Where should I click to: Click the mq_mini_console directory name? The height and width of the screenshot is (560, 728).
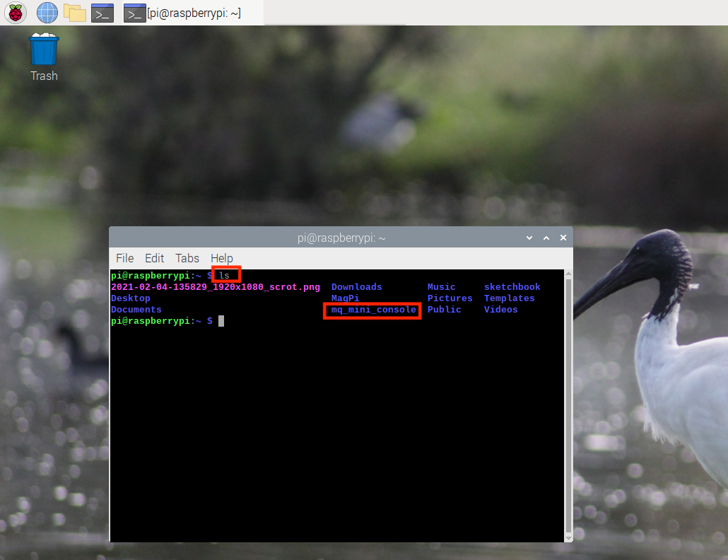pyautogui.click(x=373, y=310)
